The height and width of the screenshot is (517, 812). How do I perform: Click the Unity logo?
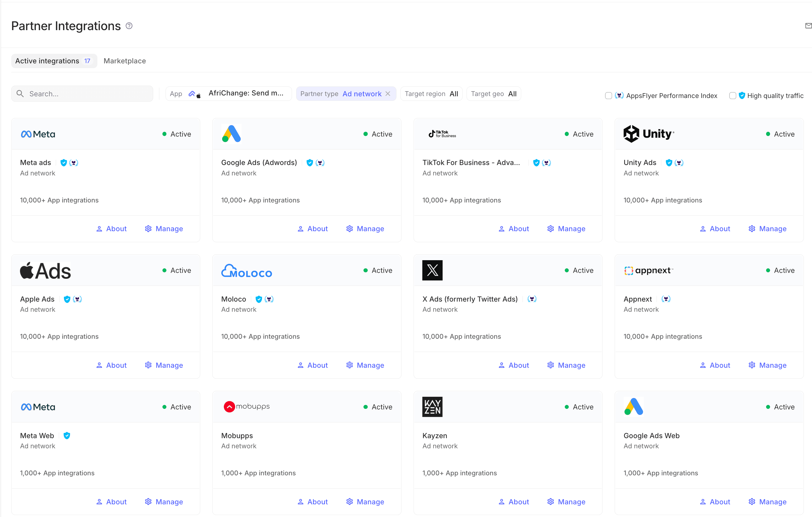pyautogui.click(x=649, y=134)
